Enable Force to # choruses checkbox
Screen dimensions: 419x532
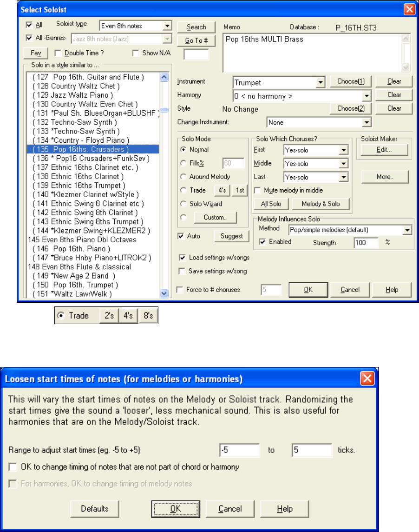pyautogui.click(x=180, y=290)
